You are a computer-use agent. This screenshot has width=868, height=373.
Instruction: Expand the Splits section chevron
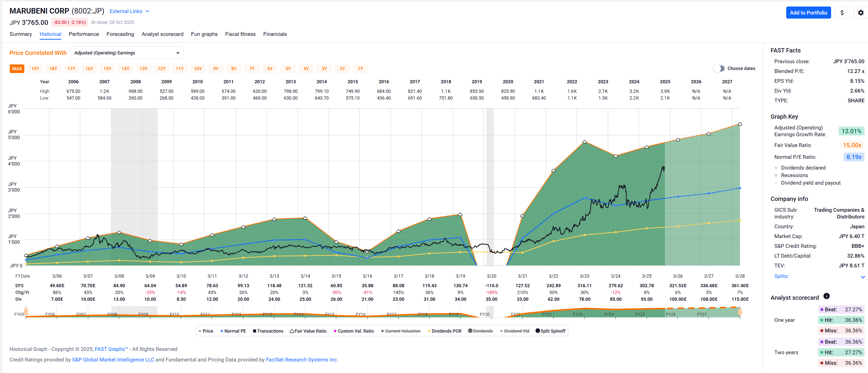(863, 277)
